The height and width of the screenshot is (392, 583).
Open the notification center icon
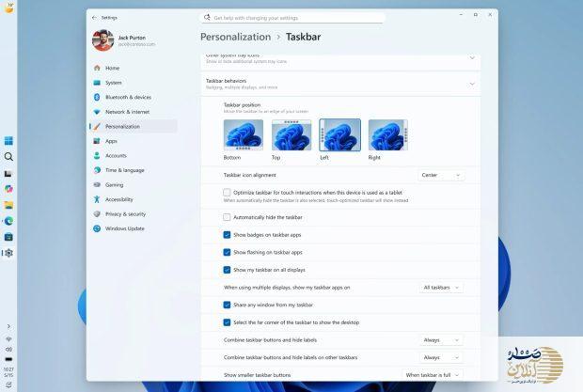(8, 384)
